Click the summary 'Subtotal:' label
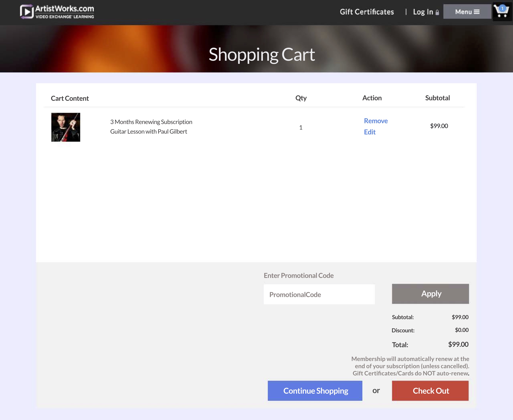Viewport: 513px width, 420px height. [403, 317]
